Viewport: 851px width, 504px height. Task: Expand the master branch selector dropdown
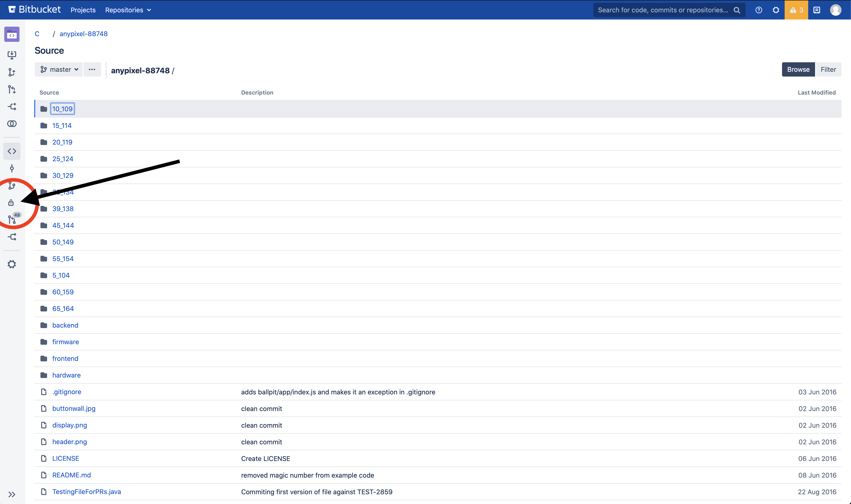pyautogui.click(x=59, y=70)
